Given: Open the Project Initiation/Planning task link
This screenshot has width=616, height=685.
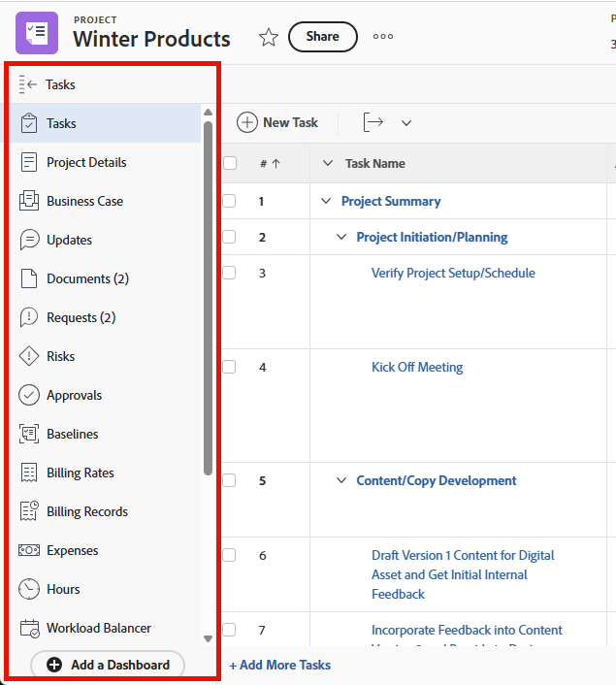Looking at the screenshot, I should (432, 237).
